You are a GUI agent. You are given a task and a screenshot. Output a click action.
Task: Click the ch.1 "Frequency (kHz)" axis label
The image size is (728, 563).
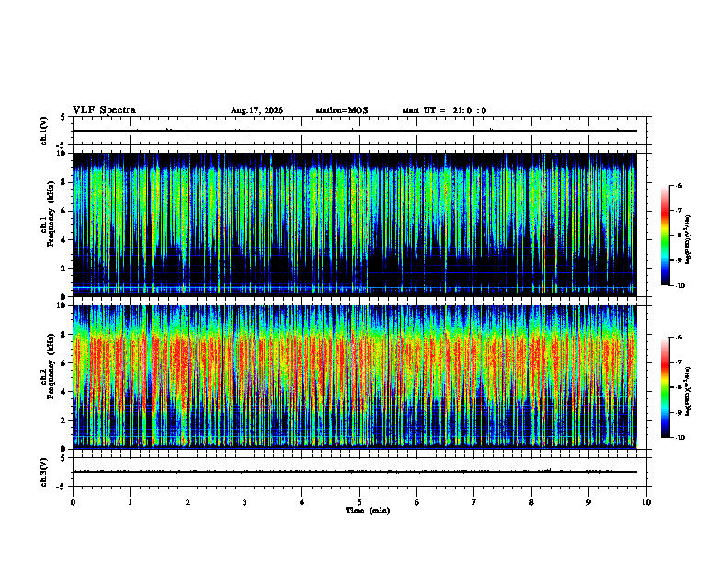(51, 214)
